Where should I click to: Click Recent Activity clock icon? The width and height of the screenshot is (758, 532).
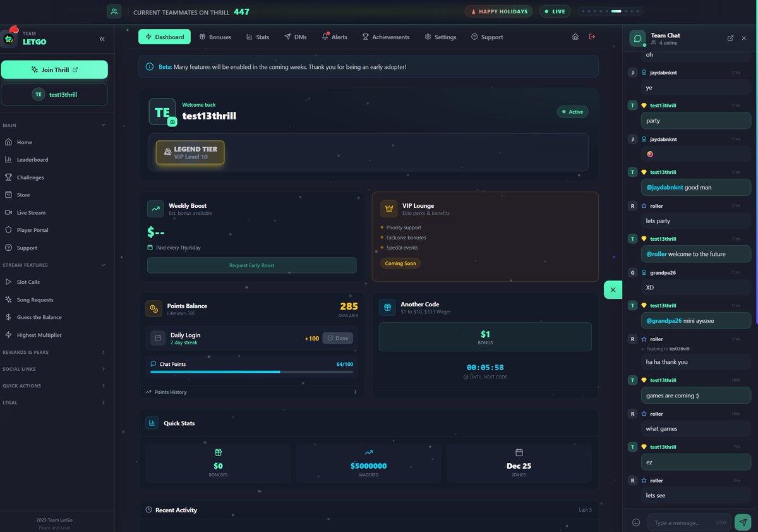coord(148,510)
